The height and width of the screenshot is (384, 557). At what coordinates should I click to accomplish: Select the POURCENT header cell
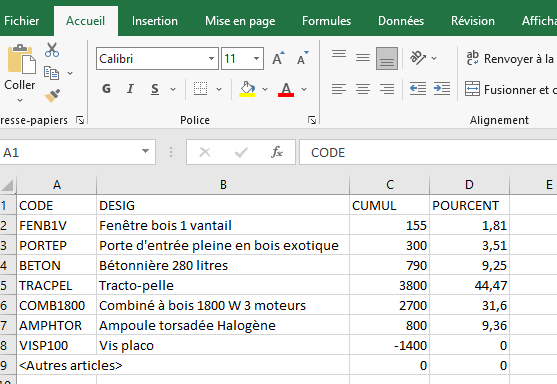click(469, 206)
